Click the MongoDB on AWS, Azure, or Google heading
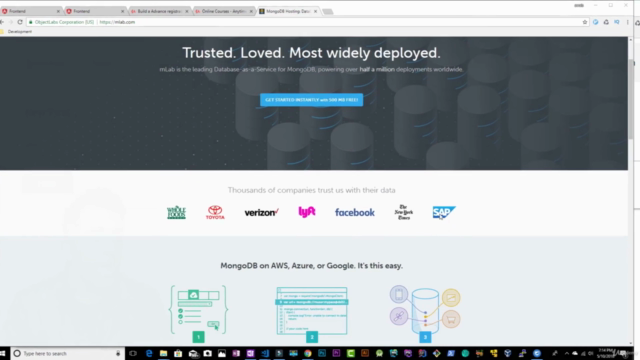The height and width of the screenshot is (360, 640). coord(311,266)
